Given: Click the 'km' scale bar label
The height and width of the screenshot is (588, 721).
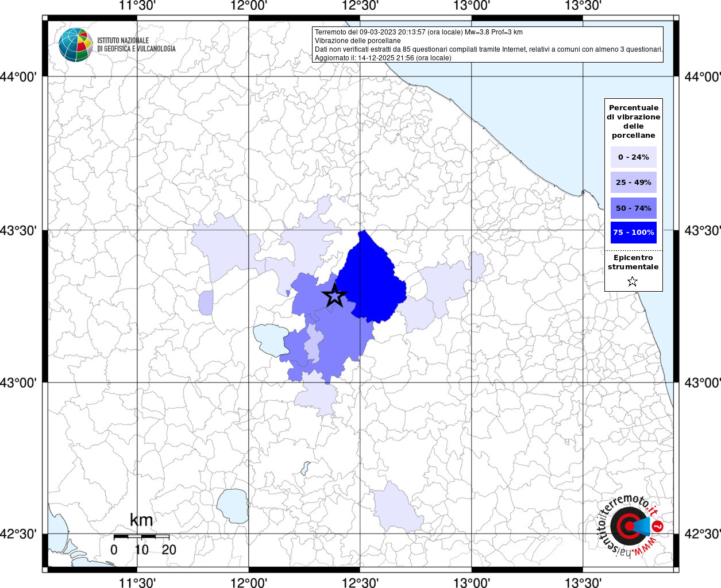Looking at the screenshot, I should point(141,520).
